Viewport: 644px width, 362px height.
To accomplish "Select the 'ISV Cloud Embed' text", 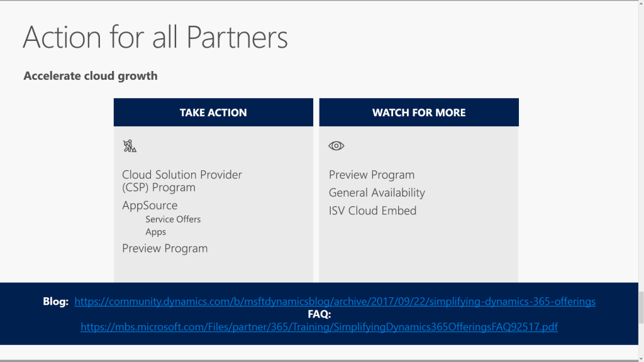I will pos(372,211).
